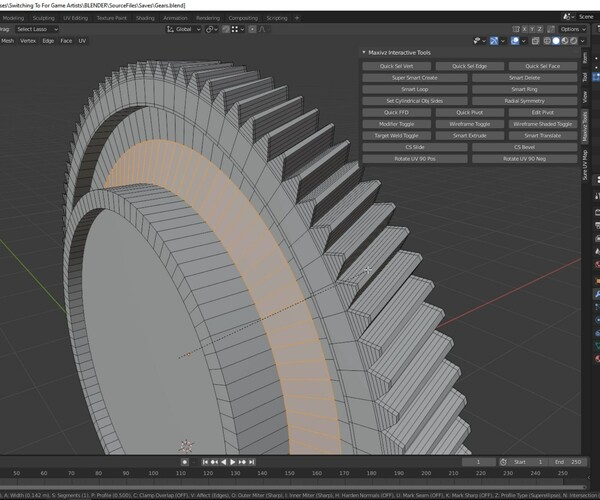
Task: Open the Rendering workspace
Action: click(208, 18)
